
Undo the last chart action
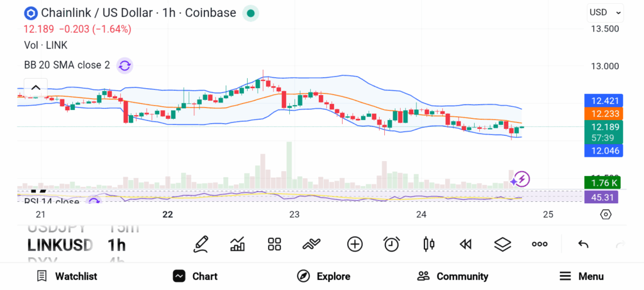coord(583,244)
